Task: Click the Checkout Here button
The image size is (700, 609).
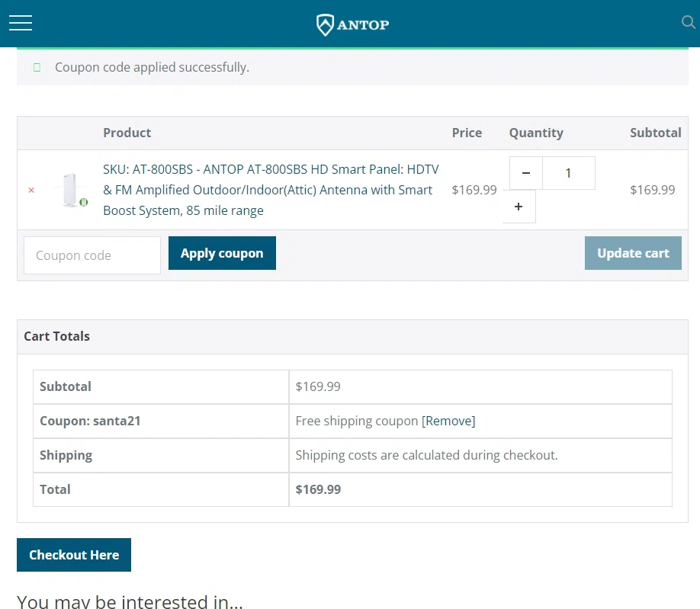Action: pos(74,555)
